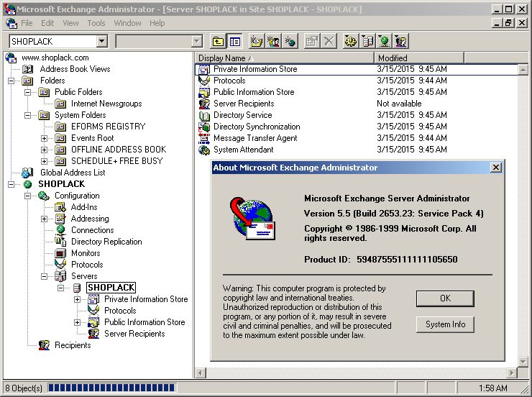Open the File menu

click(27, 23)
